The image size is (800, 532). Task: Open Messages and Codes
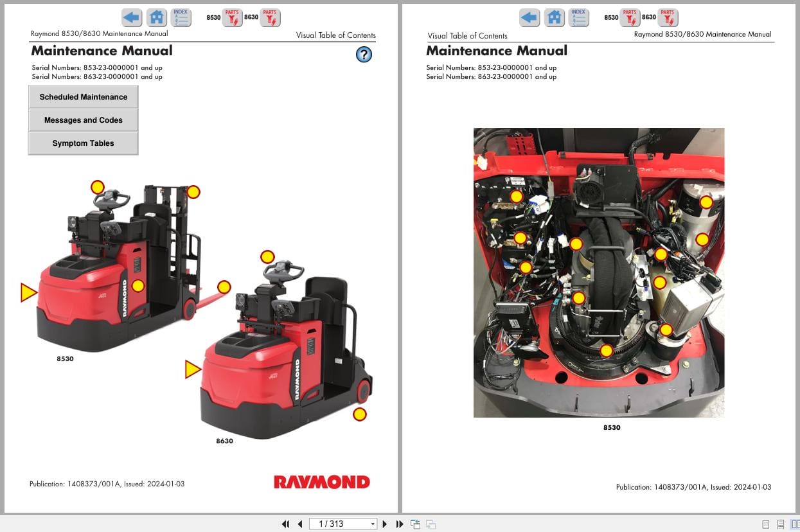tap(84, 120)
